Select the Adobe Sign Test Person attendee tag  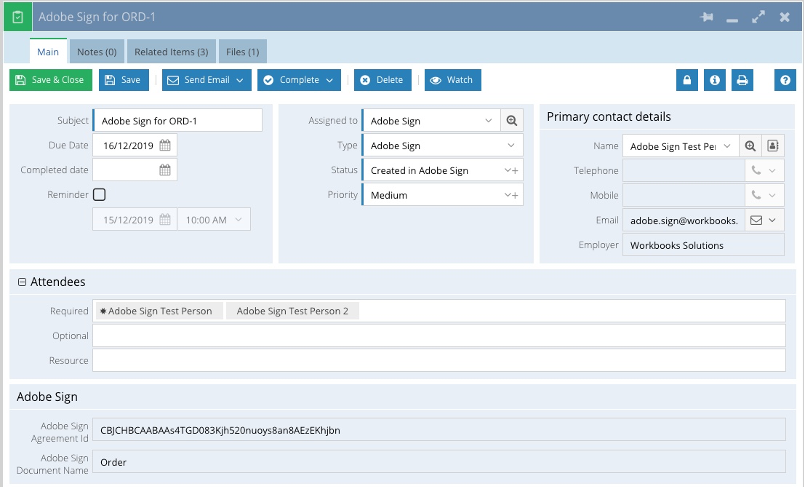(x=159, y=311)
